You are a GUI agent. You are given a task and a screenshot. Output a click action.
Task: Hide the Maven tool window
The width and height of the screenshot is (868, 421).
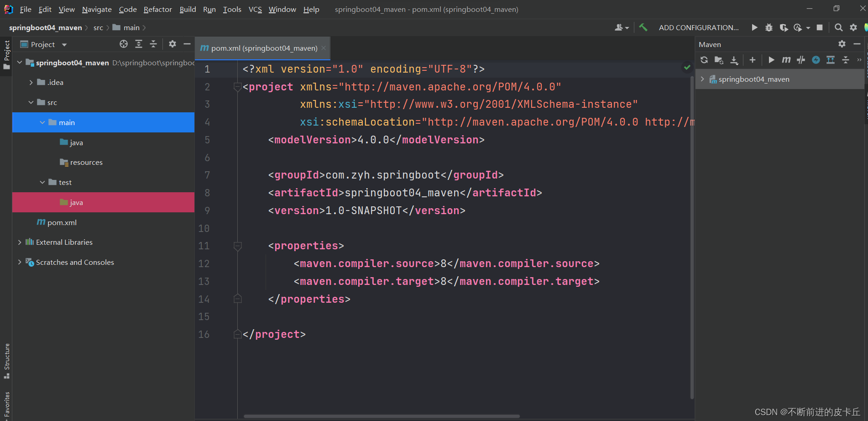tap(857, 44)
